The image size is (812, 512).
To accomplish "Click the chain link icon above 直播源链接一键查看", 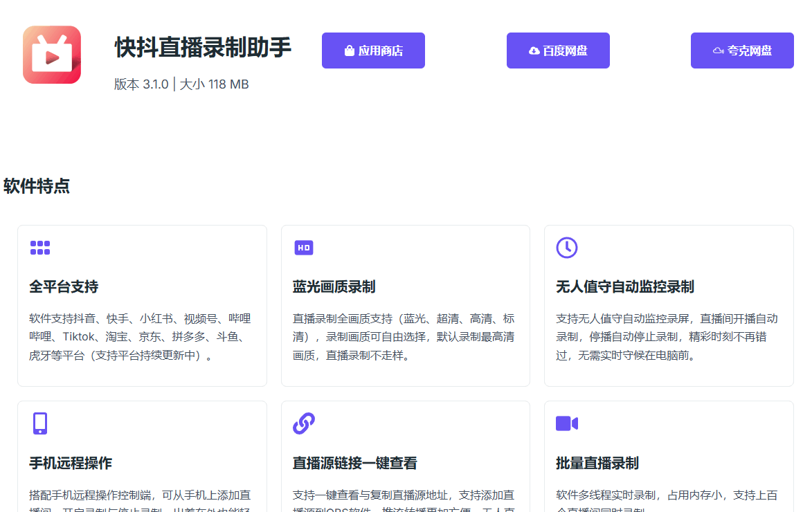I will coord(304,423).
